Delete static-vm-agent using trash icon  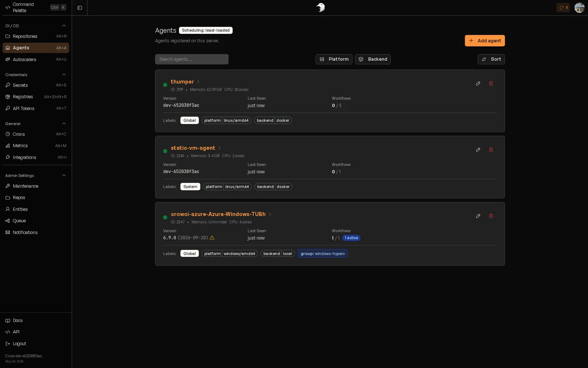point(491,150)
